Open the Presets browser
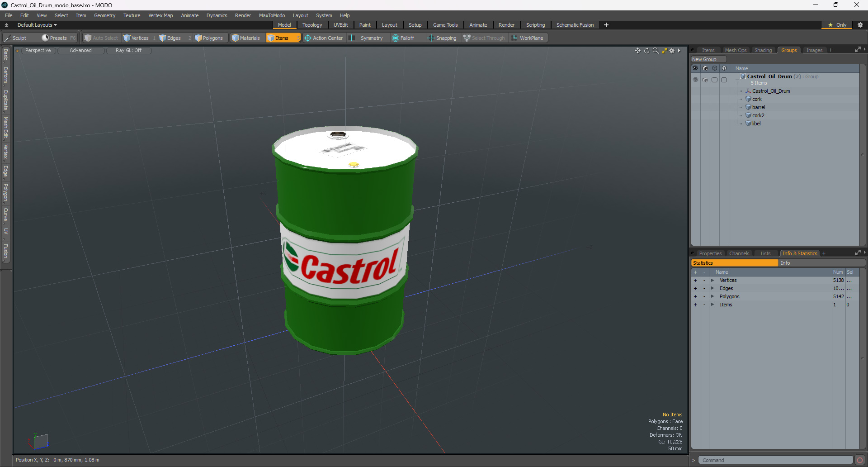 (x=58, y=38)
